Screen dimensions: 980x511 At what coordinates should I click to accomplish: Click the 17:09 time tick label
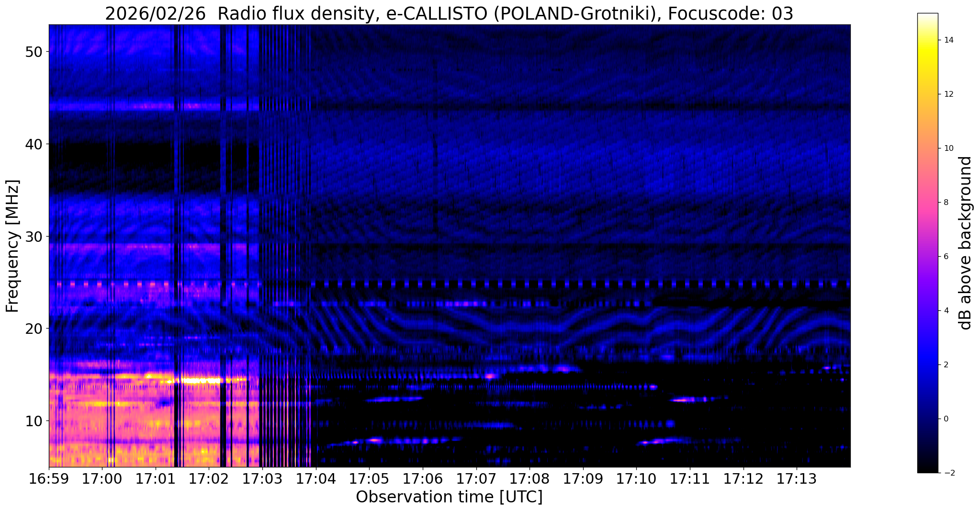pos(583,479)
